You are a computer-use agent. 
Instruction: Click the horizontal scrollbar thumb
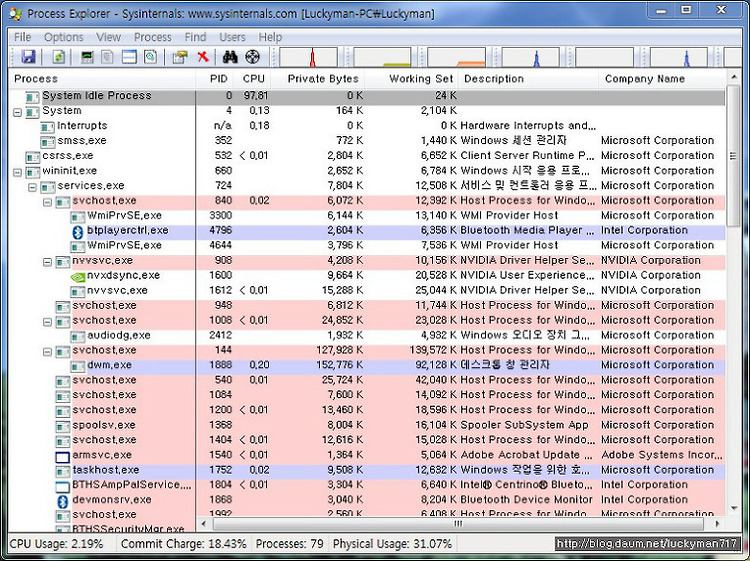click(x=458, y=524)
